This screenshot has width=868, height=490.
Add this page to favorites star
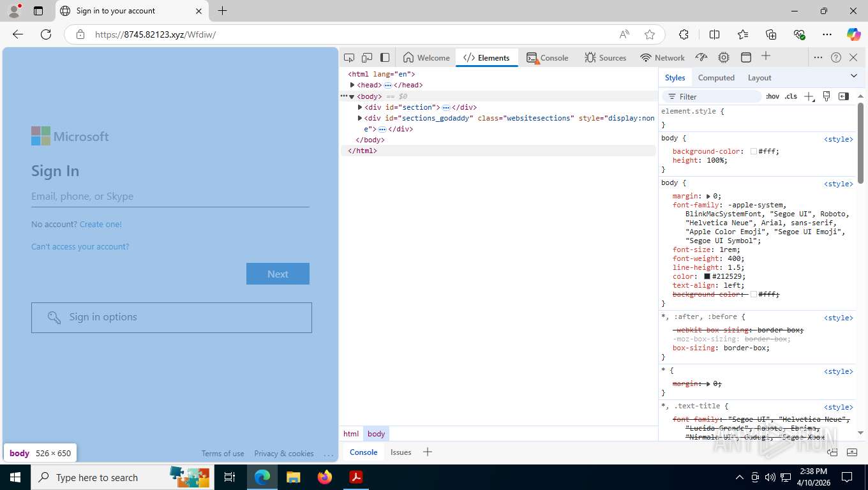tap(650, 34)
